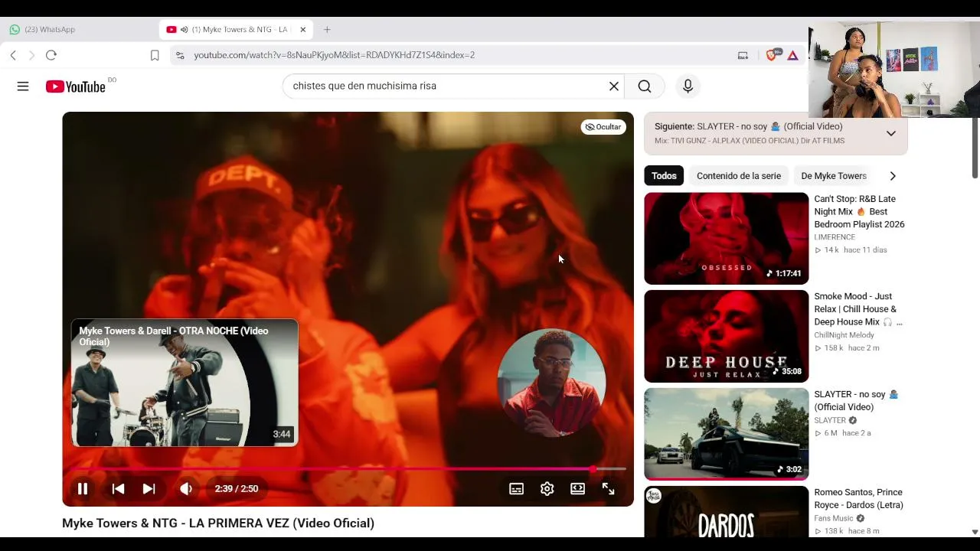Click the browser forward arrow
The image size is (980, 551).
pos(31,55)
